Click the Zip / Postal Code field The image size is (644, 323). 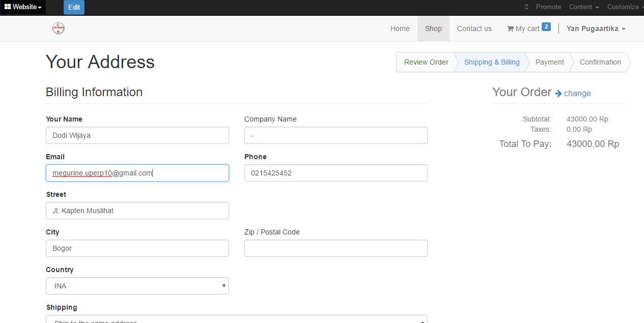coord(335,248)
